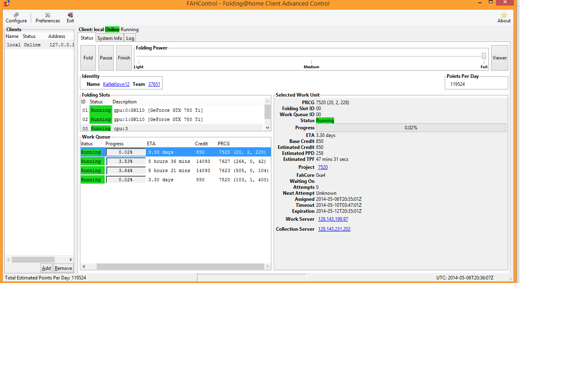573x392 pixels.
Task: Click the FAHControl app icon in title bar
Action: pyautogui.click(x=7, y=3)
